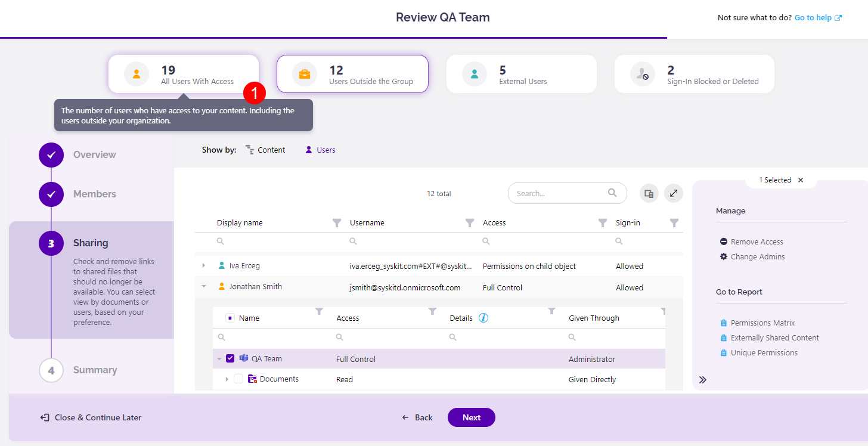The width and height of the screenshot is (868, 446).
Task: Click the Next button
Action: [x=471, y=417]
